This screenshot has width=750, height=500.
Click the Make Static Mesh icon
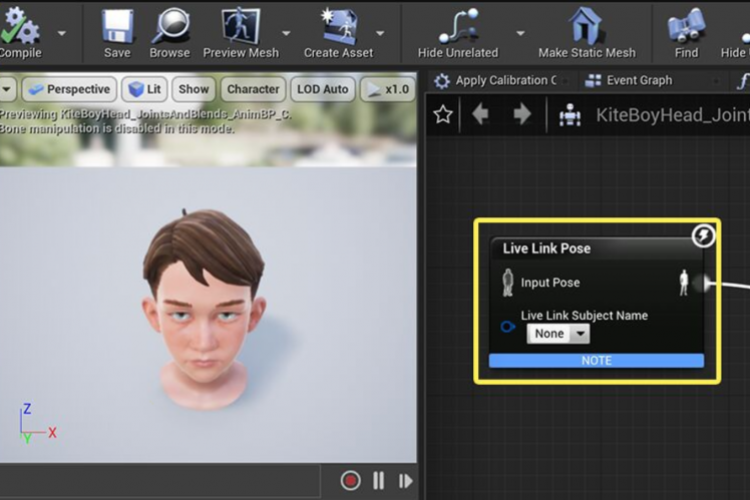tap(586, 27)
